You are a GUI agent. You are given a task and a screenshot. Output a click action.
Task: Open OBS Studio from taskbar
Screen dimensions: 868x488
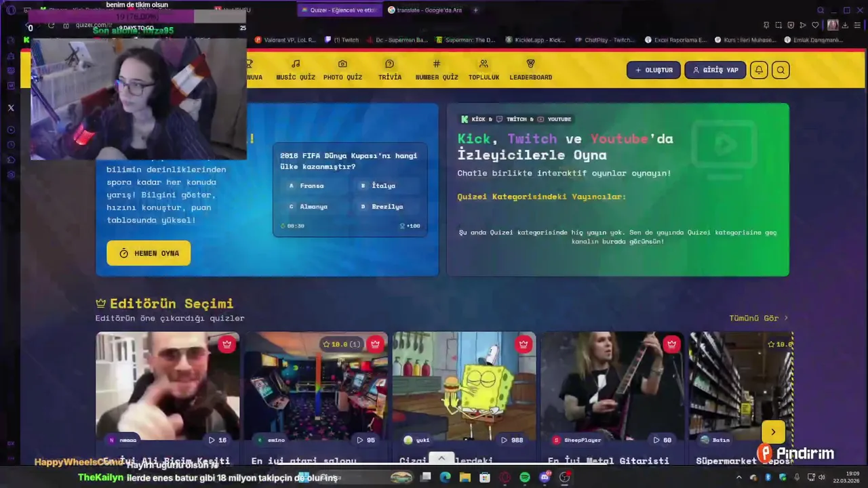click(x=565, y=477)
